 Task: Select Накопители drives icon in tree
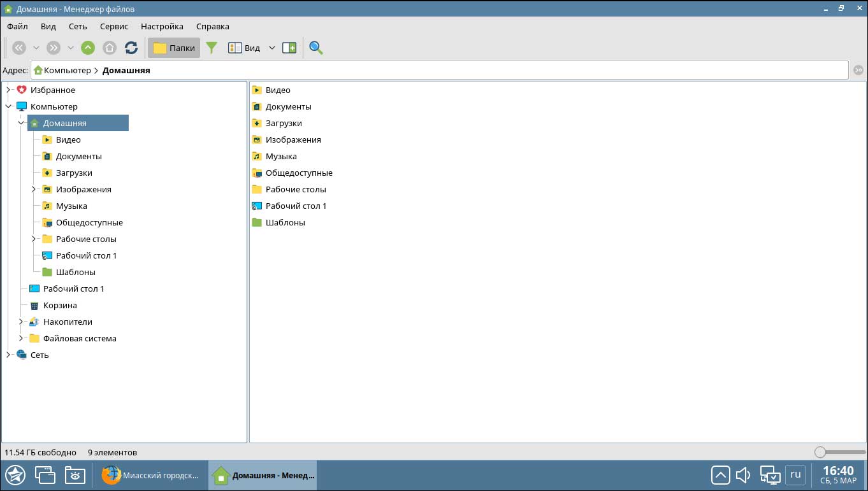click(x=34, y=322)
